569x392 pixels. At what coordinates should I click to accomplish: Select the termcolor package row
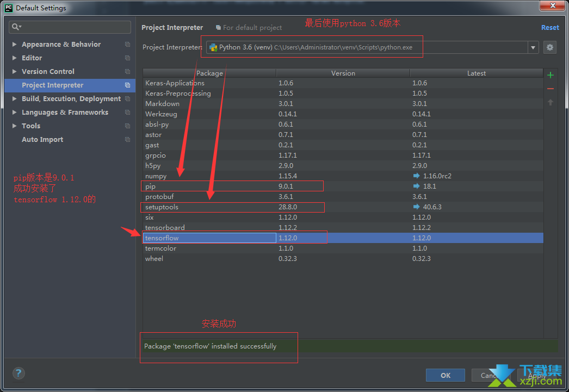coord(343,248)
